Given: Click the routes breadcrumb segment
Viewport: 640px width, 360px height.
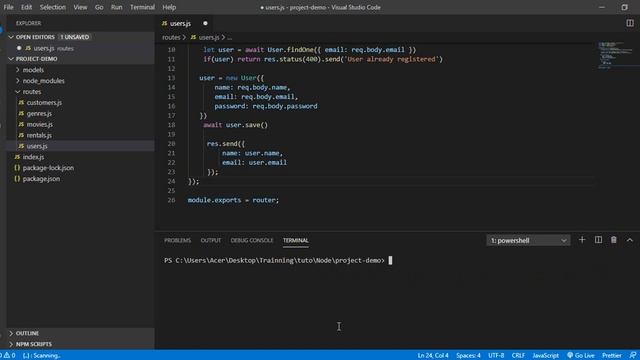Looking at the screenshot, I should 171,37.
